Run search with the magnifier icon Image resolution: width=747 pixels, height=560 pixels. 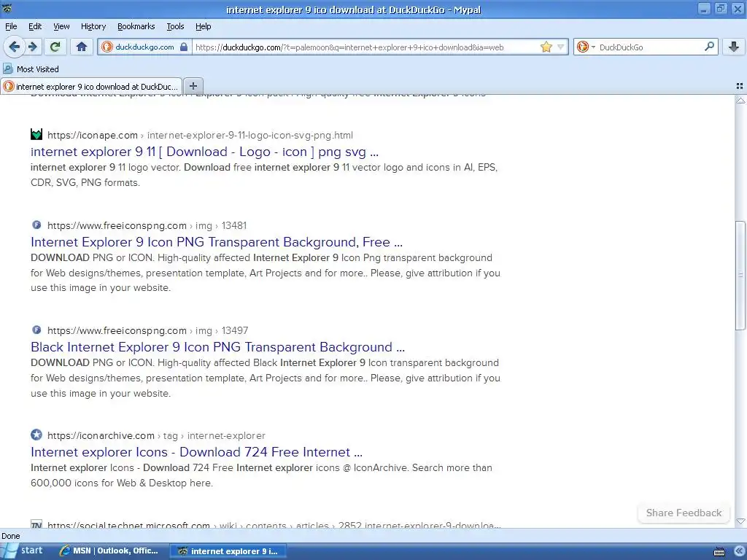[x=709, y=46]
